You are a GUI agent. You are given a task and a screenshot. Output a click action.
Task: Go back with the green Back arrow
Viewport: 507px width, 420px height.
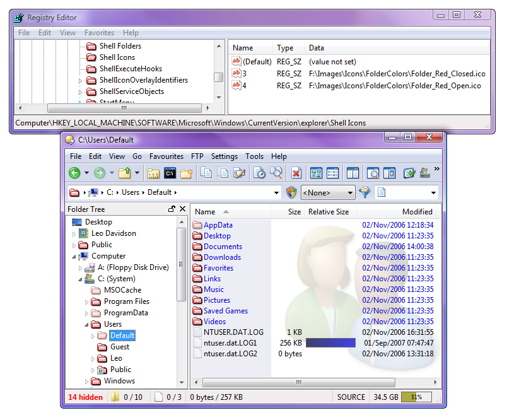tap(74, 173)
